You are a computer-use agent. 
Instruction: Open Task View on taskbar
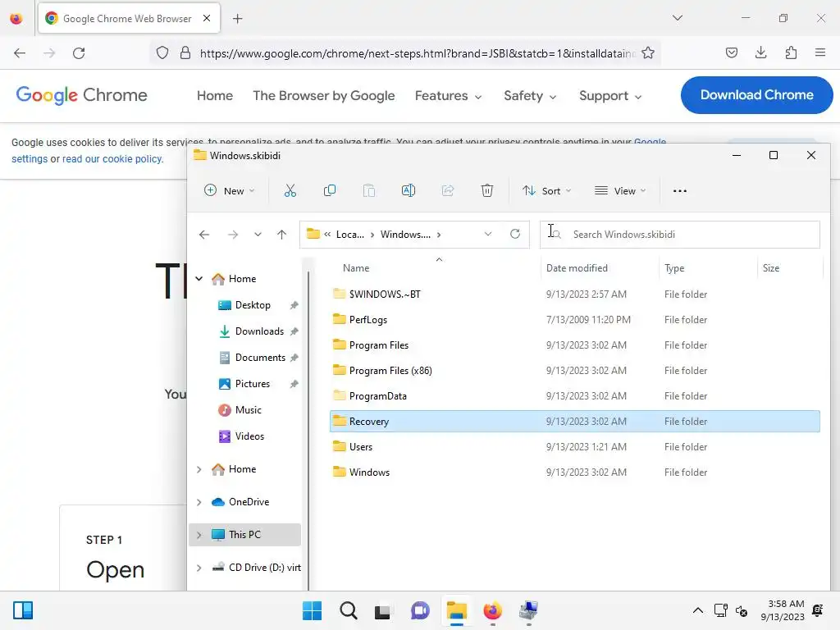[382, 611]
